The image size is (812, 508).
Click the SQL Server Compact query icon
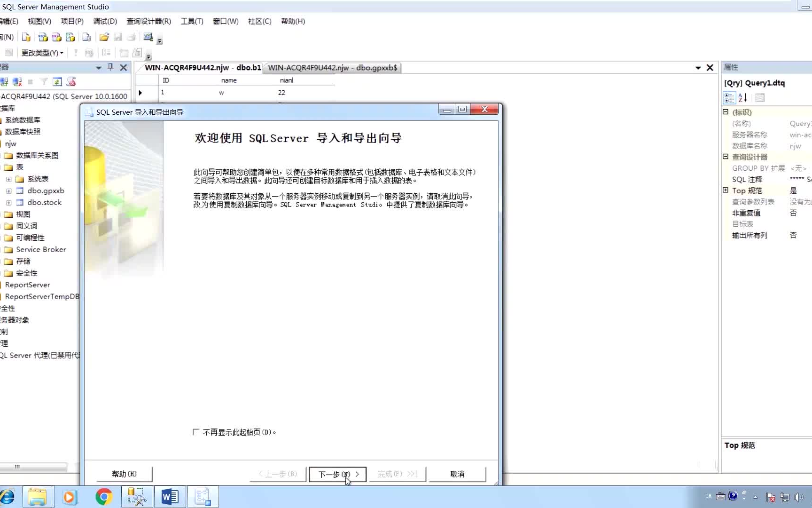[x=87, y=37]
